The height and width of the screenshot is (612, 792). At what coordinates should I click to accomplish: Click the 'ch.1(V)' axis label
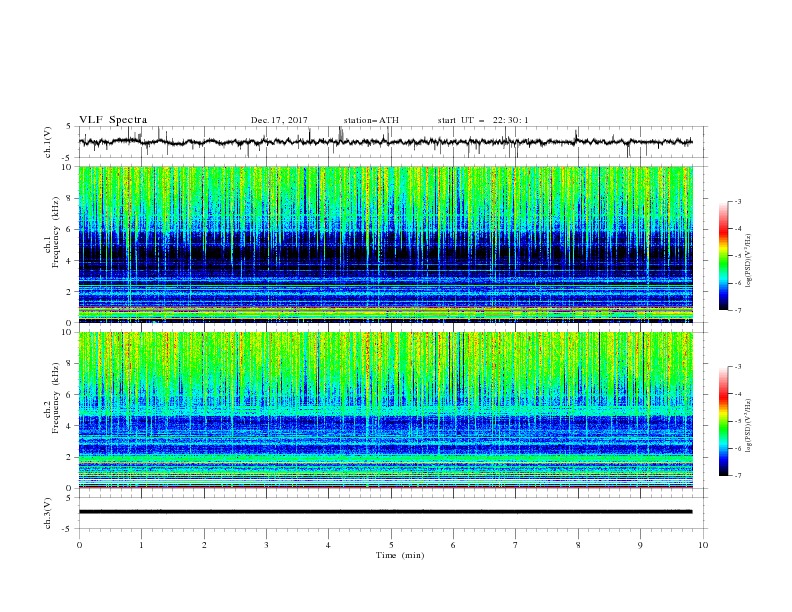coord(48,142)
